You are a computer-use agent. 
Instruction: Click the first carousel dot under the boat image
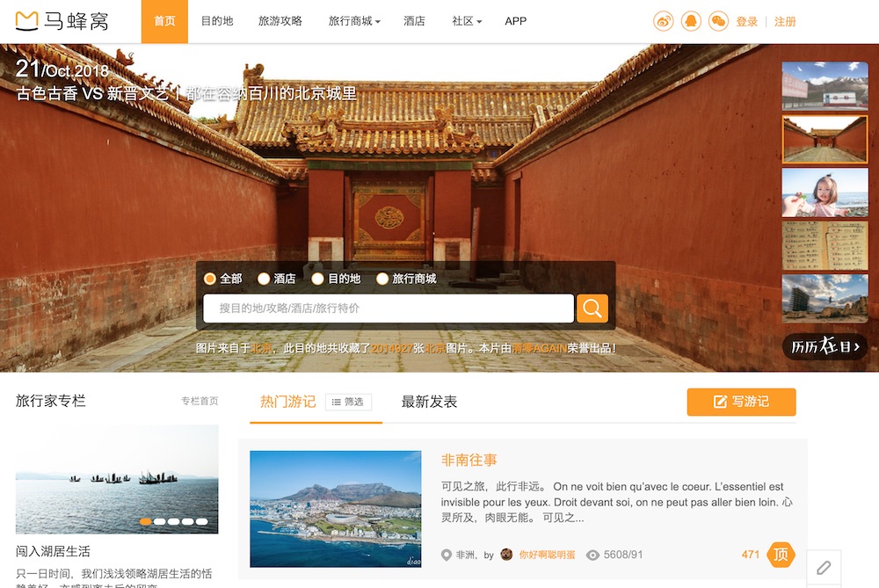point(146,521)
